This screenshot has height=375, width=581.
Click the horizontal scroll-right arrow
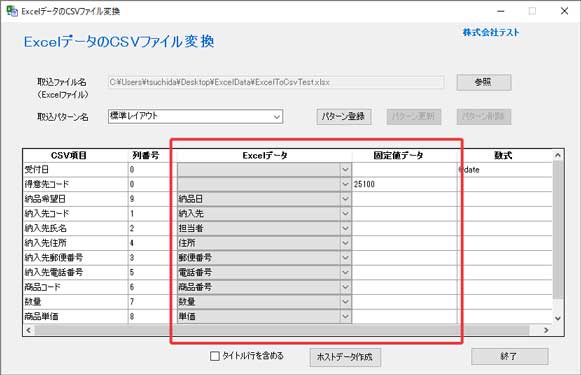546,330
